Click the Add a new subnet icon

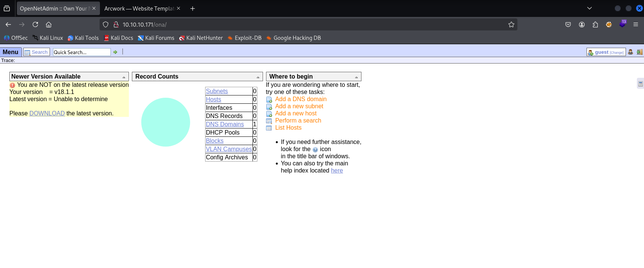point(269,107)
